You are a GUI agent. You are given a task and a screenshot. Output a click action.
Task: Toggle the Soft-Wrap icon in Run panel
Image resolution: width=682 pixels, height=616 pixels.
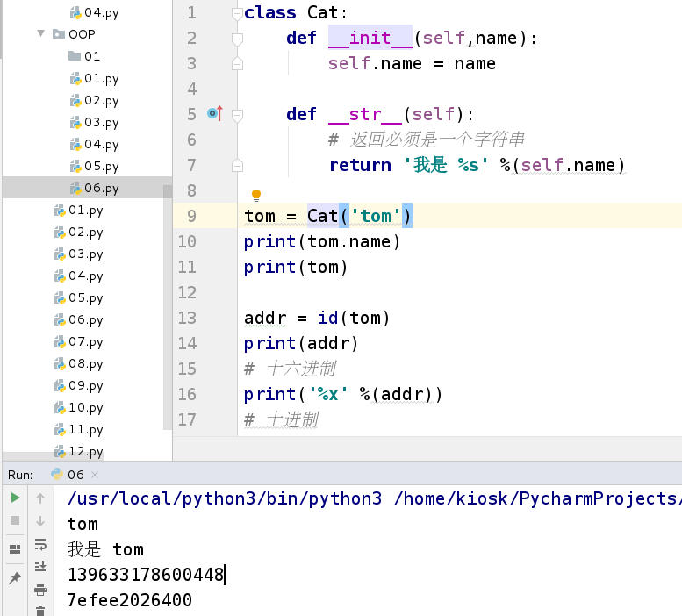click(40, 544)
